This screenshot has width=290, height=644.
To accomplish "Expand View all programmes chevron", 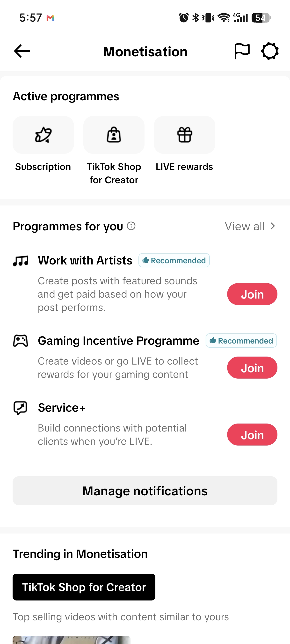I will coord(273,226).
